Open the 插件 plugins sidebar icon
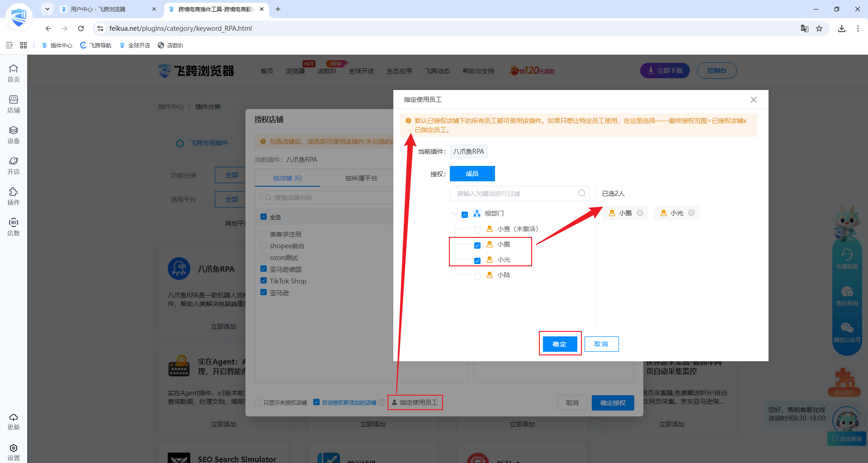 tap(14, 196)
